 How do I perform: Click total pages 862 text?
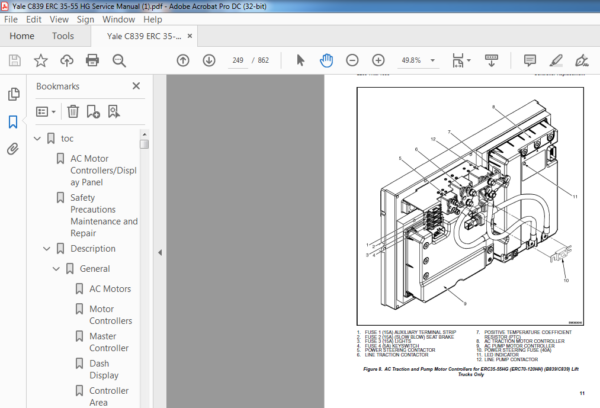pos(263,60)
